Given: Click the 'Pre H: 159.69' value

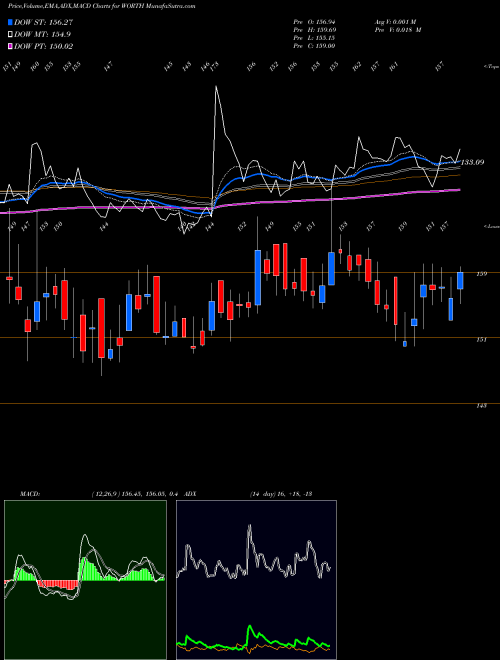Looking at the screenshot, I should [x=314, y=30].
